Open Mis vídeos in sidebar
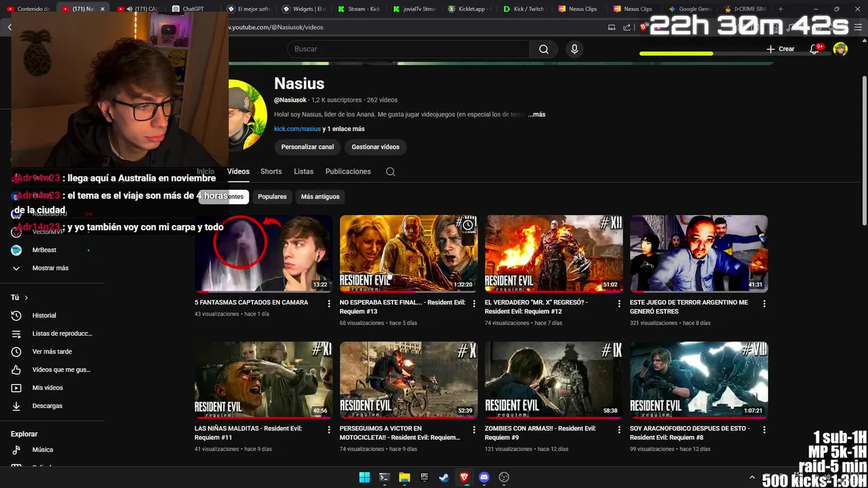This screenshot has width=868, height=488. click(x=47, y=388)
